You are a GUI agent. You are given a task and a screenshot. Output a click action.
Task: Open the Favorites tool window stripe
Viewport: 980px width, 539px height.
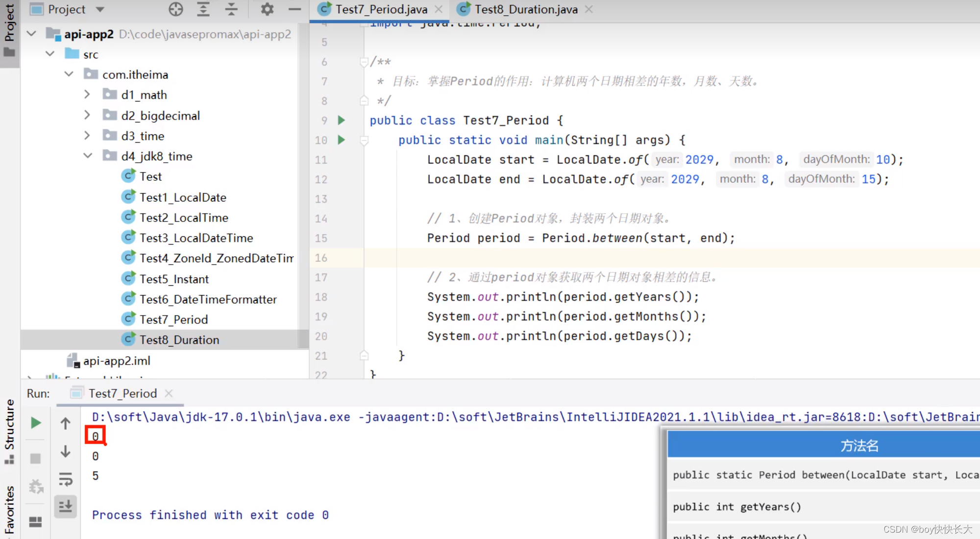(9, 510)
